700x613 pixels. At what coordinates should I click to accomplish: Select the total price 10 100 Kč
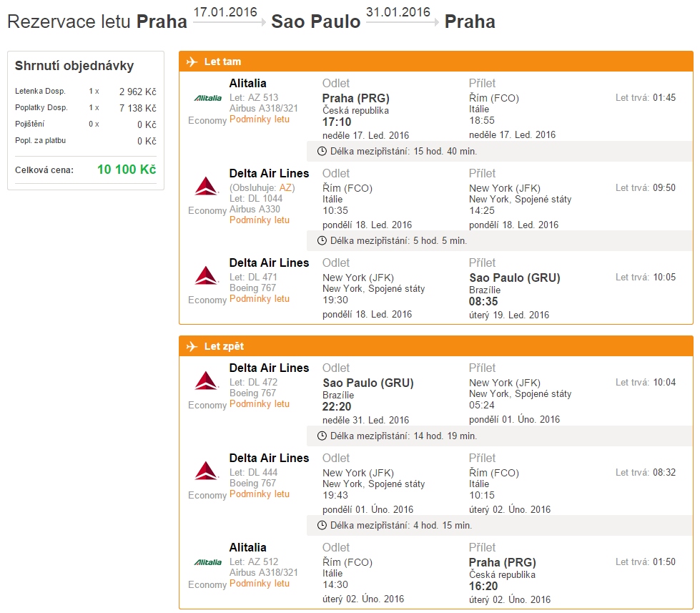(127, 170)
